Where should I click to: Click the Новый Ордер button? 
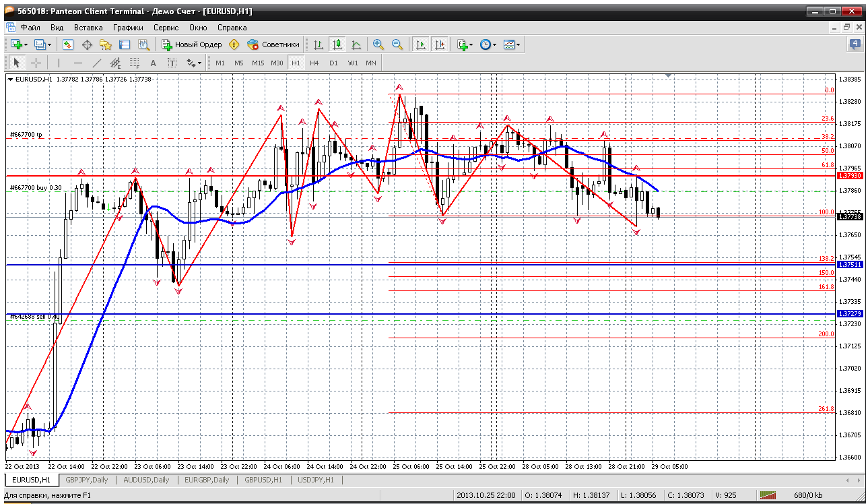coord(191,44)
